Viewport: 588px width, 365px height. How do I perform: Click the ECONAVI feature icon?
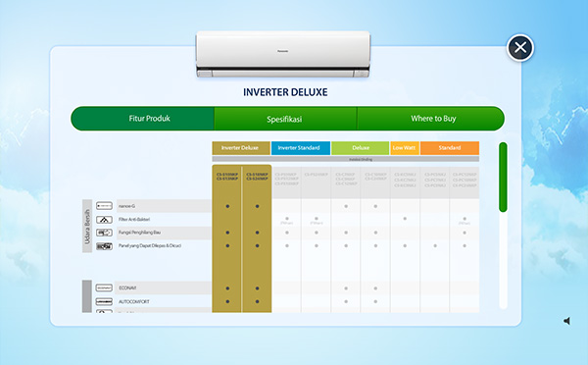(104, 288)
